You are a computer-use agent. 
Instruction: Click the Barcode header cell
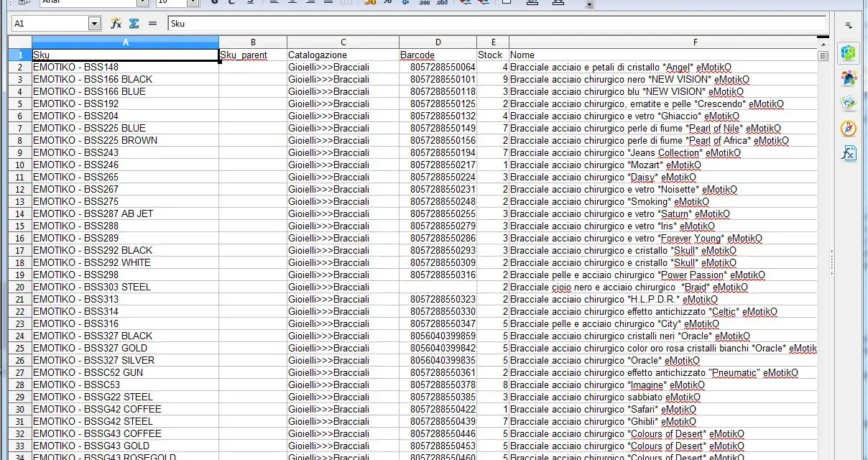(438, 55)
